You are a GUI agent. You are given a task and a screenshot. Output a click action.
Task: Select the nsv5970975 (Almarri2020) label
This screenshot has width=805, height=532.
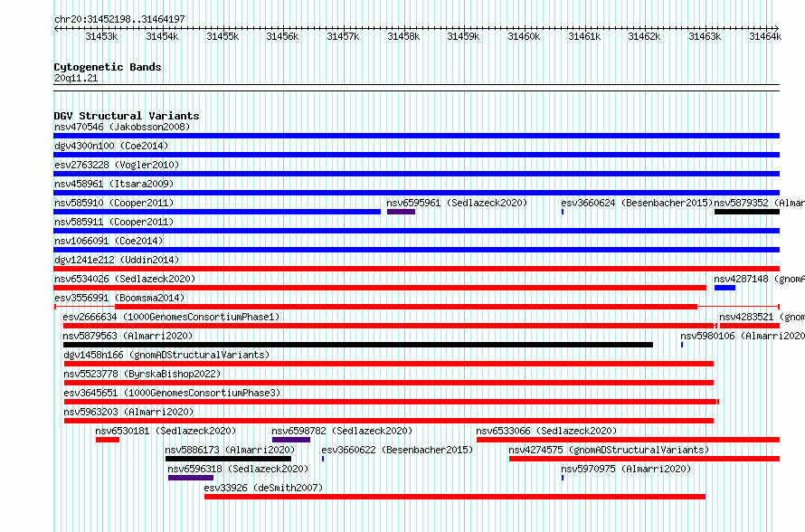click(x=626, y=469)
